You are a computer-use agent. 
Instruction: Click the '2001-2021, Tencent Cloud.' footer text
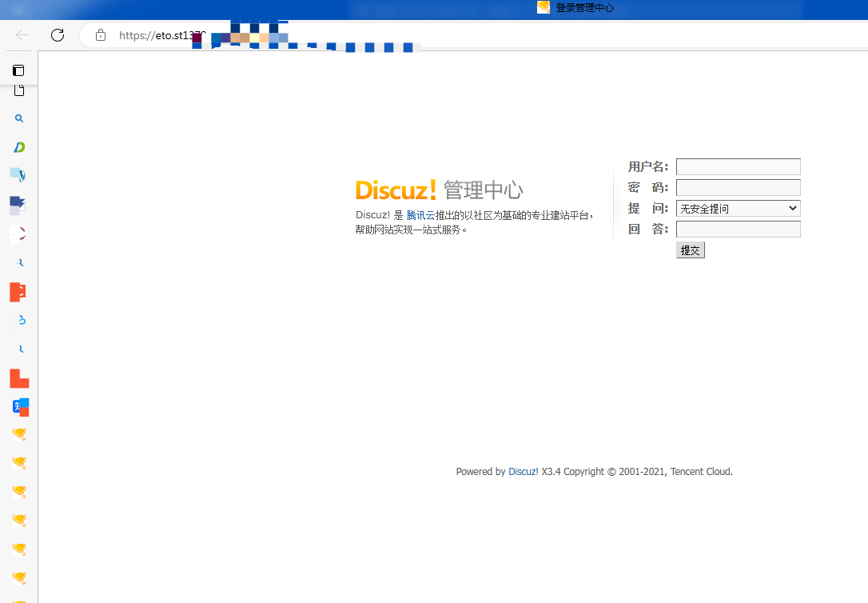pyautogui.click(x=675, y=471)
